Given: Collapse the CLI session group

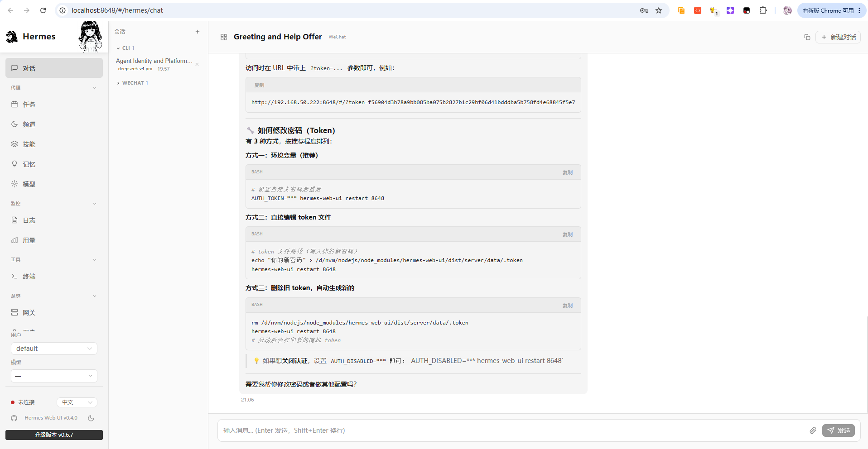Looking at the screenshot, I should [x=125, y=48].
